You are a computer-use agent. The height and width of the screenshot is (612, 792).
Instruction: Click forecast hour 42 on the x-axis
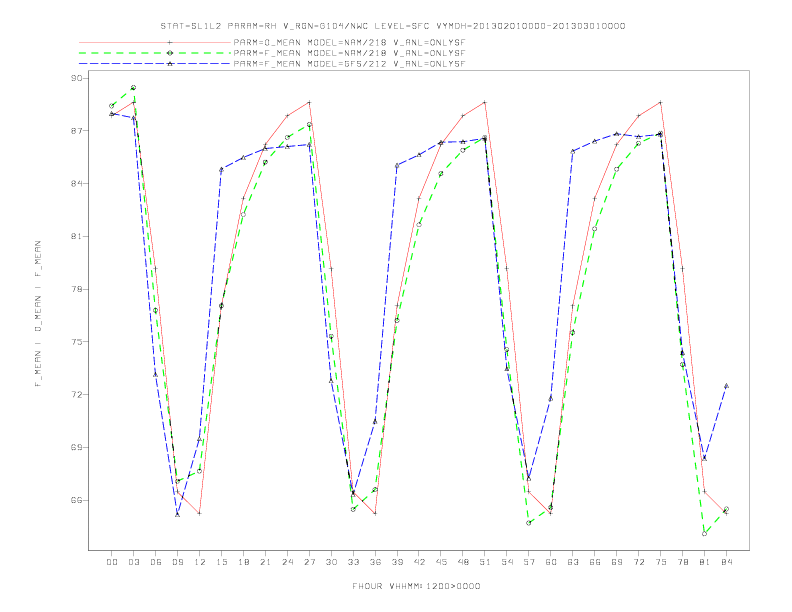click(x=419, y=562)
